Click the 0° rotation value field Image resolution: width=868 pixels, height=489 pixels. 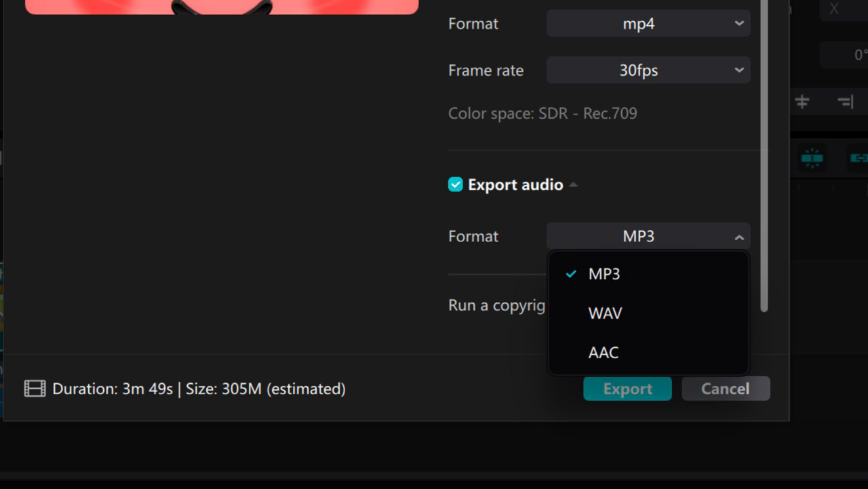pyautogui.click(x=861, y=54)
